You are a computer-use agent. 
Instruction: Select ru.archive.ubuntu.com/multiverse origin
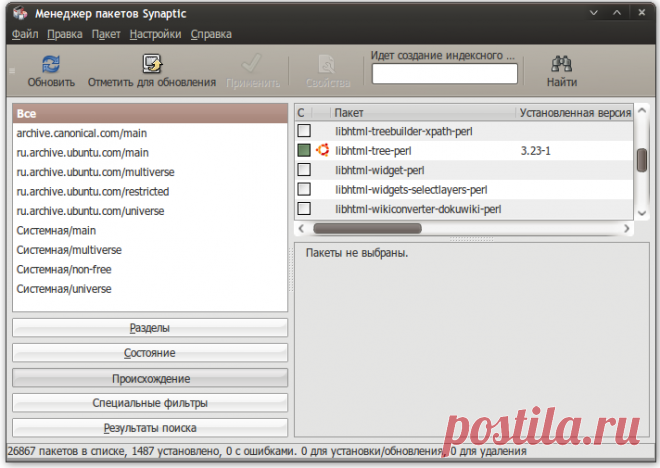pos(150,172)
